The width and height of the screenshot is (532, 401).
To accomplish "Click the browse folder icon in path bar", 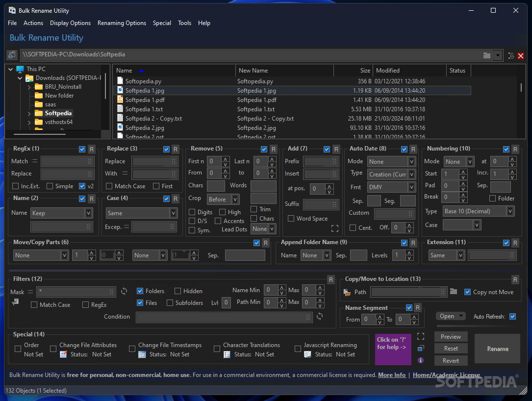I will [486, 55].
